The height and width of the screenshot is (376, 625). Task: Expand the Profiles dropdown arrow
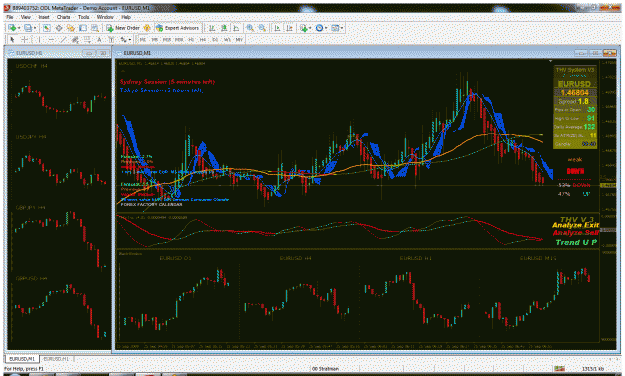coord(35,28)
